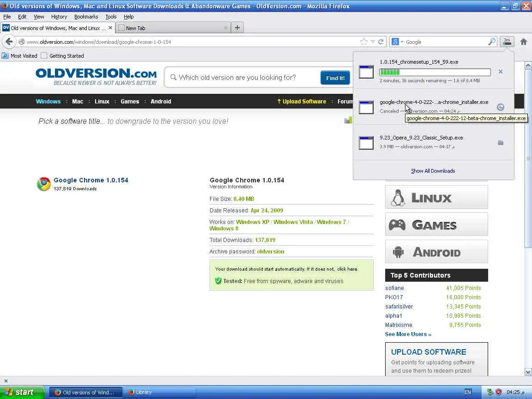Open the Windows Start button
The height and width of the screenshot is (399, 532).
[22, 392]
